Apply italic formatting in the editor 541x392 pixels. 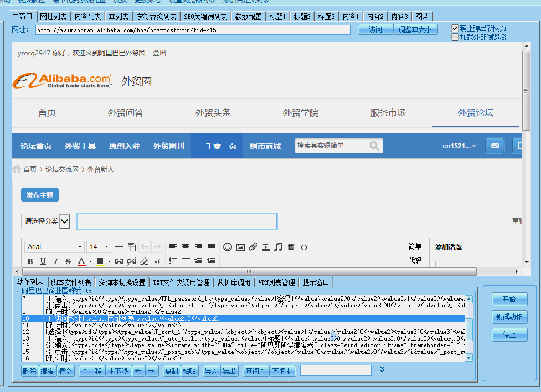pos(55,261)
